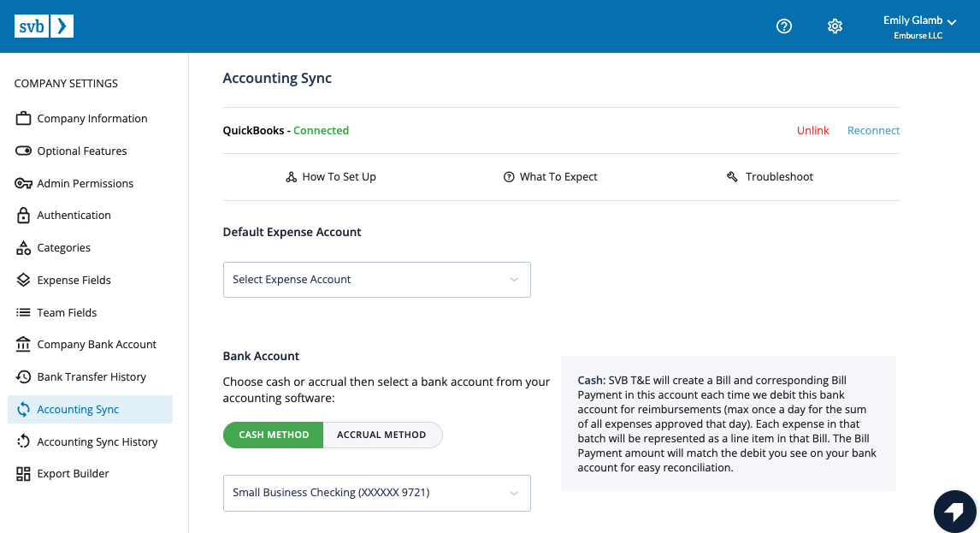This screenshot has height=533, width=980.
Task: Navigate to Admin Permissions
Action: tap(85, 183)
